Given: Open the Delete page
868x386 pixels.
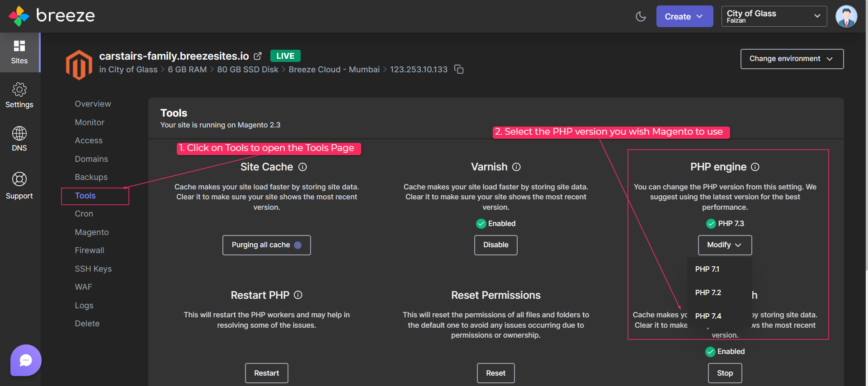Looking at the screenshot, I should tap(87, 324).
